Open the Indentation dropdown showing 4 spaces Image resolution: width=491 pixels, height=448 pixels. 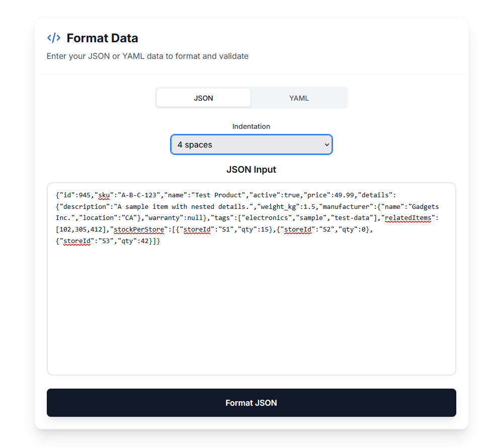pyautogui.click(x=251, y=144)
